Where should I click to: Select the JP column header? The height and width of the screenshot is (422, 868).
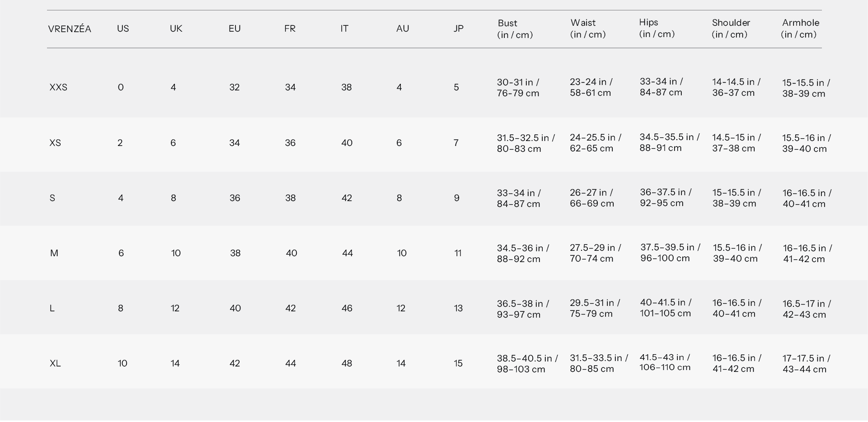click(458, 28)
